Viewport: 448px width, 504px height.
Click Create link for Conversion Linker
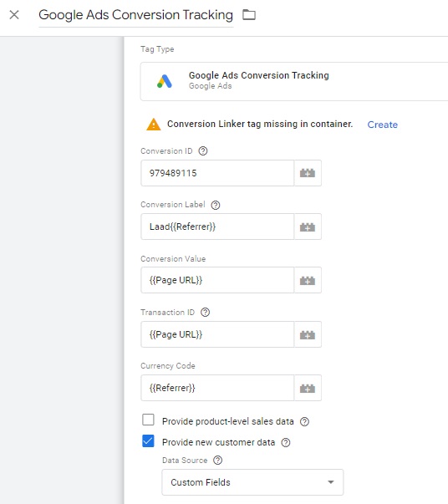(x=383, y=125)
